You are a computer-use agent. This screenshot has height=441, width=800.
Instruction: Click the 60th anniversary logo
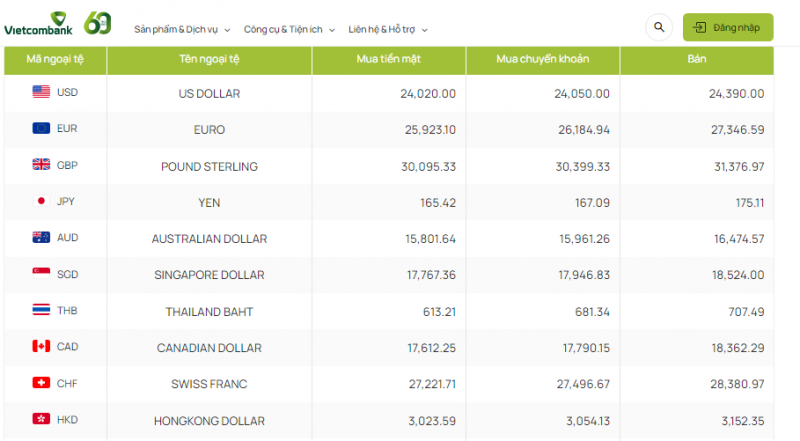tap(98, 23)
